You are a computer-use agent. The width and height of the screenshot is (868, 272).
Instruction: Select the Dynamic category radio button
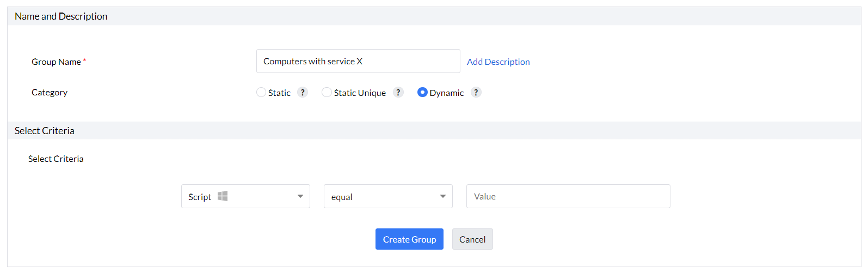[422, 93]
